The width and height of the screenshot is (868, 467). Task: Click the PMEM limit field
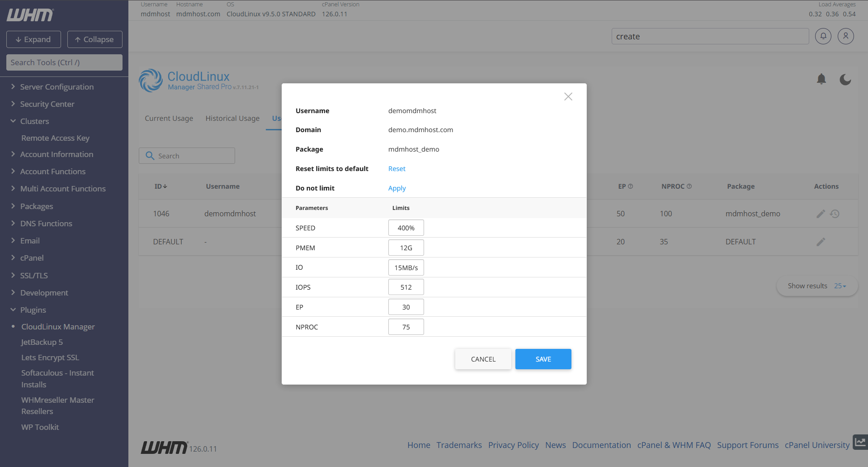[x=406, y=248]
